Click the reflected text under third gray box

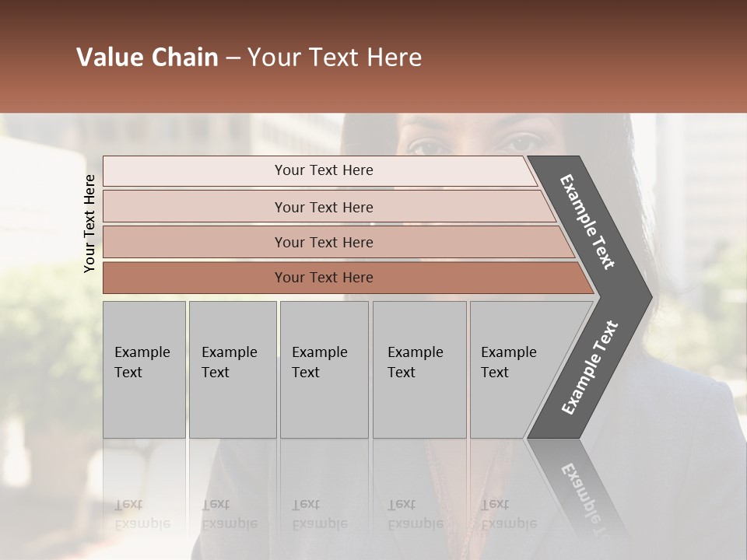coord(320,514)
